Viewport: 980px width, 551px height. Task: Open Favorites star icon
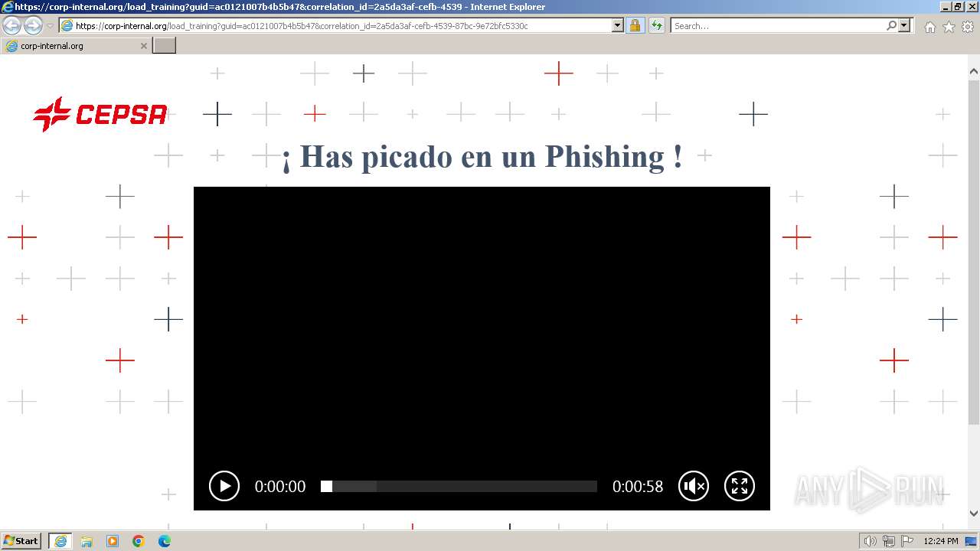(949, 27)
